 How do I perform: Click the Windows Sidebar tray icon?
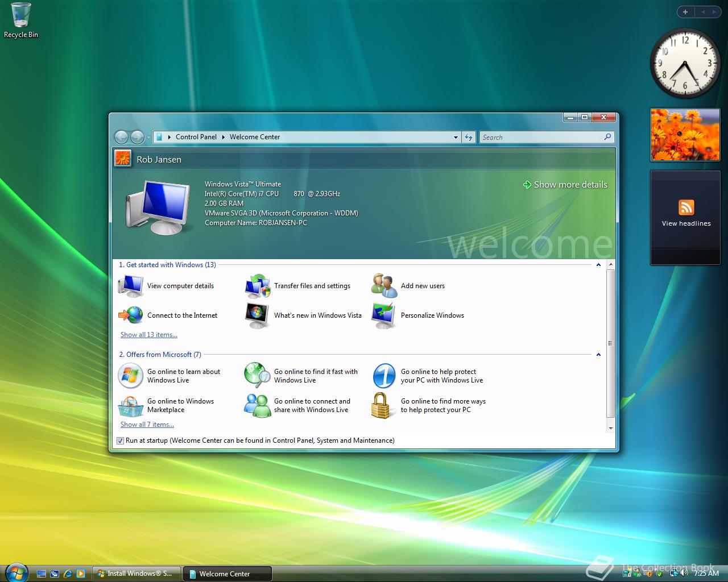627,573
